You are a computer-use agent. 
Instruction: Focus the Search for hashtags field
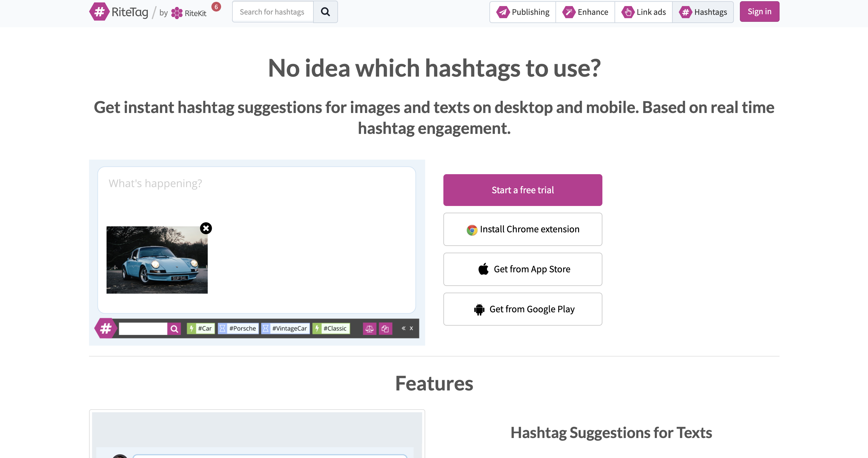(273, 12)
